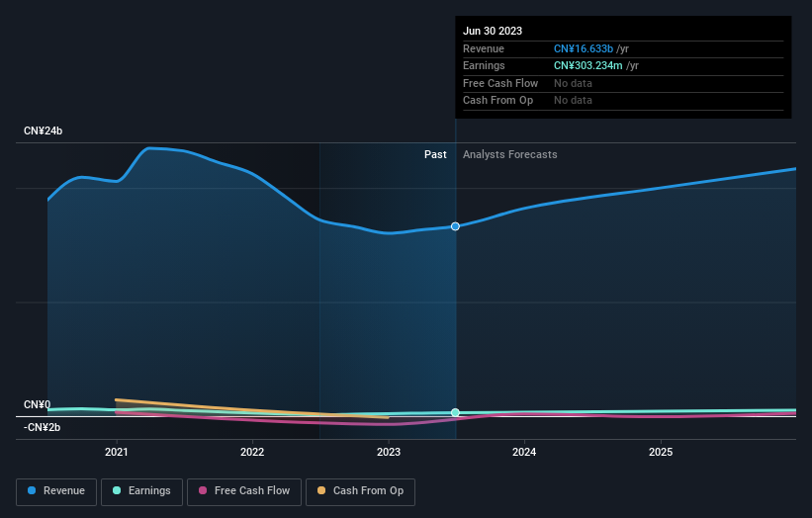
Task: Click the CN¥24b y-axis label
Action: coord(43,130)
